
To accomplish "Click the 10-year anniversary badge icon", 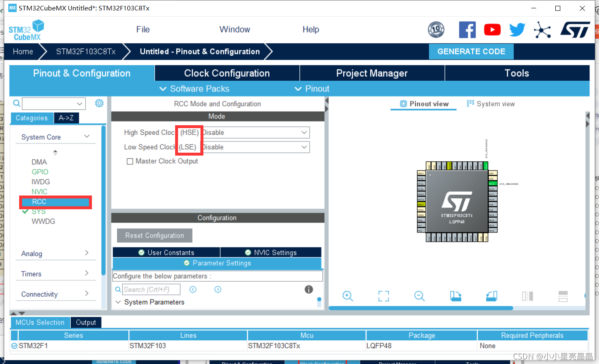I will pos(436,30).
